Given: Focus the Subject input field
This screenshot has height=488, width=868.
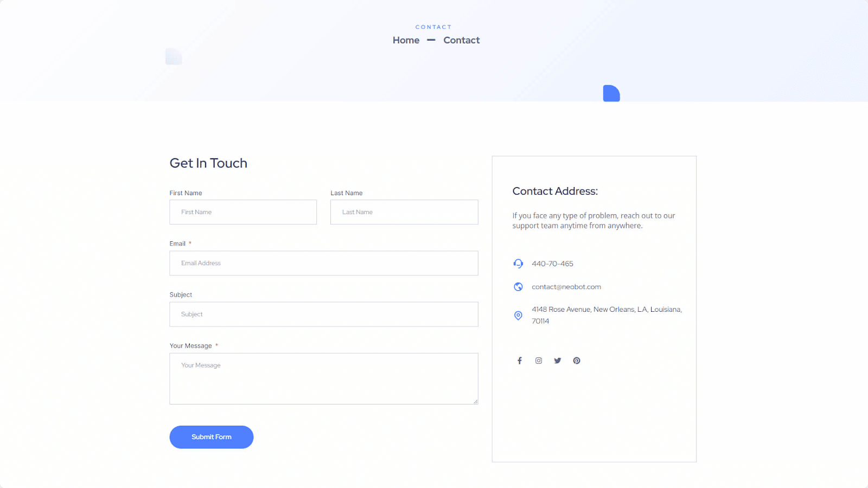Looking at the screenshot, I should click(324, 314).
